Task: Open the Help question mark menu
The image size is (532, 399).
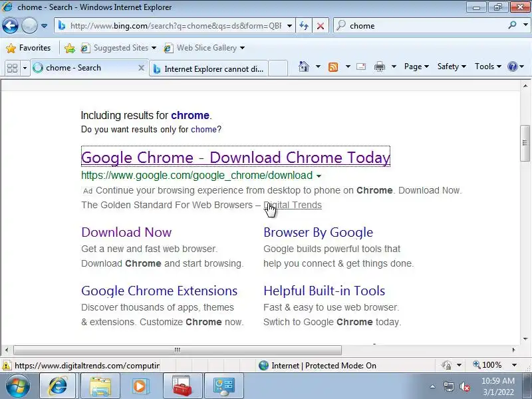Action: coord(516,66)
